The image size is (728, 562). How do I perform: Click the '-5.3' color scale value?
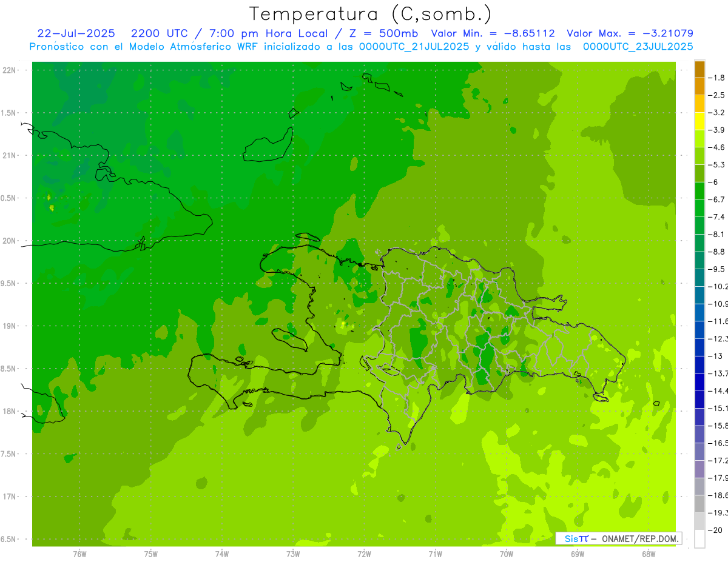coord(716,165)
